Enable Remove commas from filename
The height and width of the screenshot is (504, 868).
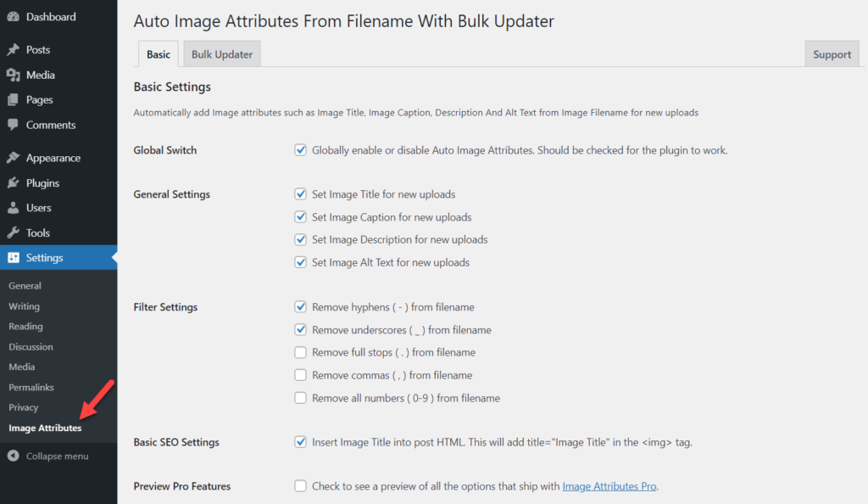coord(300,375)
